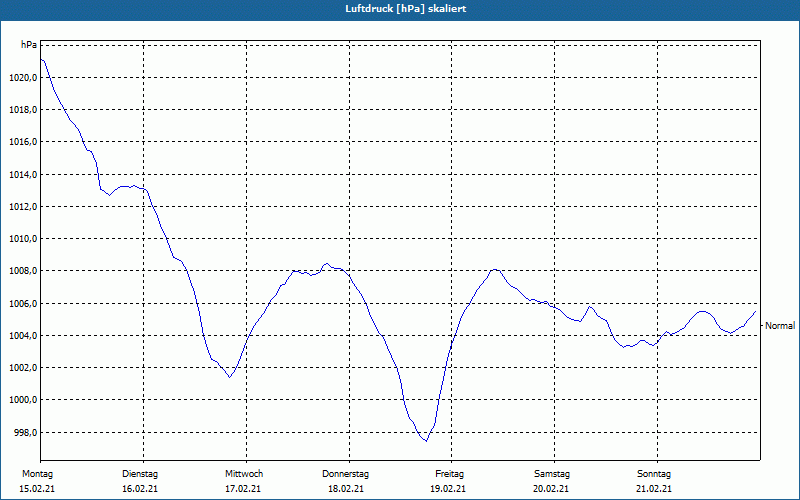Click the 'Freitag' day label
This screenshot has height=500, width=800.
tap(449, 474)
